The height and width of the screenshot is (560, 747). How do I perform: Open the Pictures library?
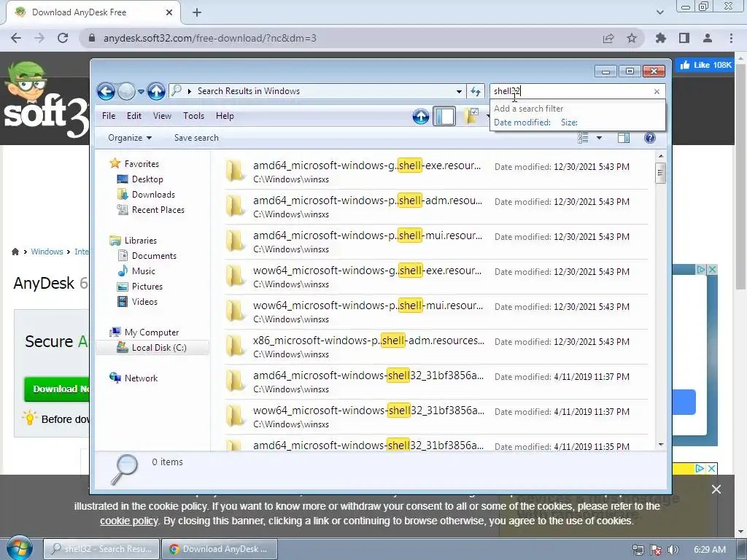click(x=147, y=286)
